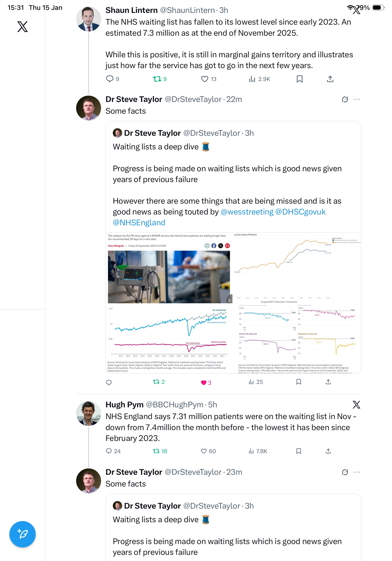Share Shaun Lintern's post
Screen dimensions: 392x561
click(x=330, y=79)
